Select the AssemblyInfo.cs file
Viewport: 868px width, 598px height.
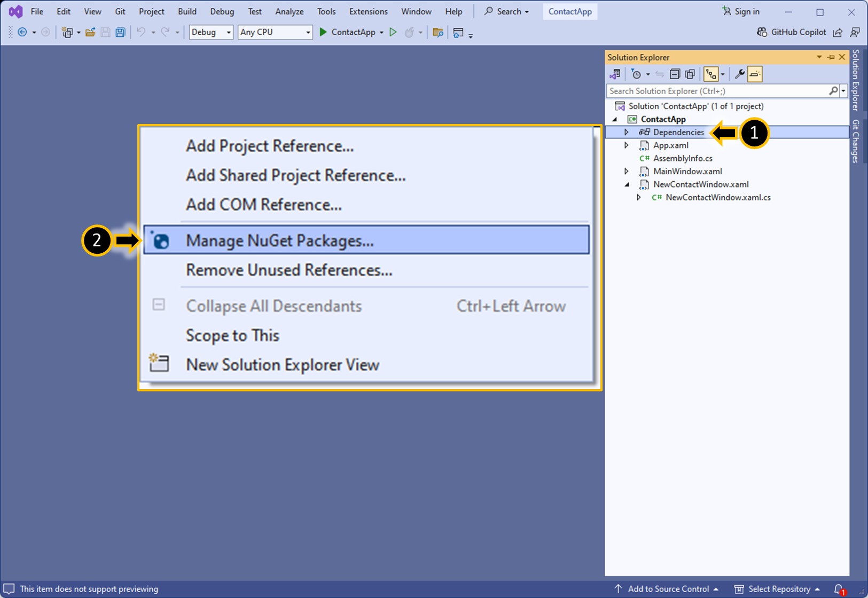tap(683, 158)
